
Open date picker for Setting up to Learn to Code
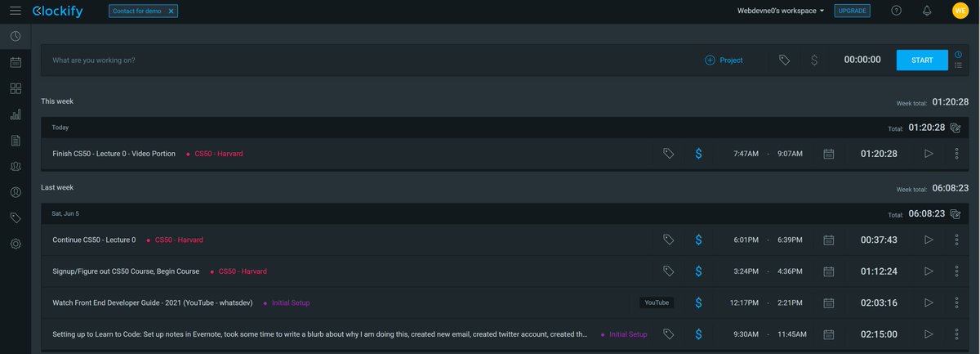coord(828,334)
